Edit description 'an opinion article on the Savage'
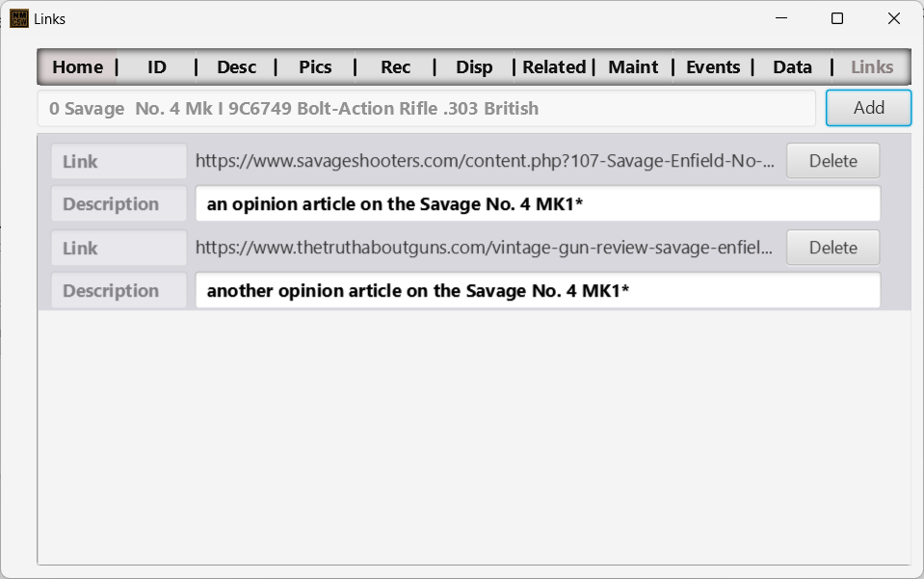This screenshot has width=924, height=579. coord(538,204)
